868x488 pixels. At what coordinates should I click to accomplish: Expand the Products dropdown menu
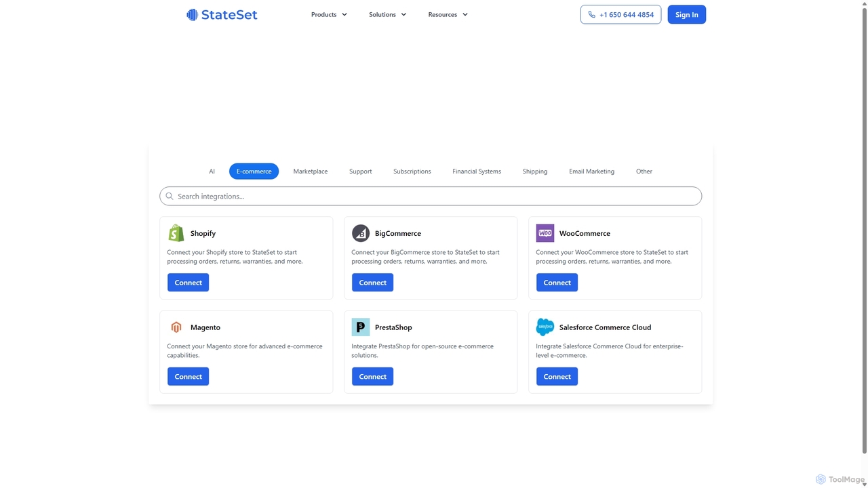(x=329, y=15)
